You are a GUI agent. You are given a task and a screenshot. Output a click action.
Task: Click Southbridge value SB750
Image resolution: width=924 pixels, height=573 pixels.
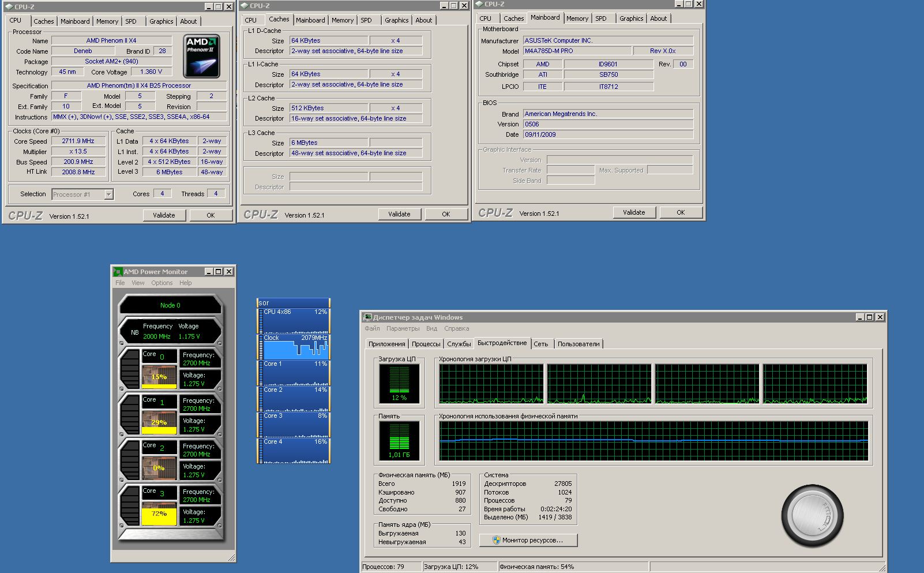click(x=609, y=74)
